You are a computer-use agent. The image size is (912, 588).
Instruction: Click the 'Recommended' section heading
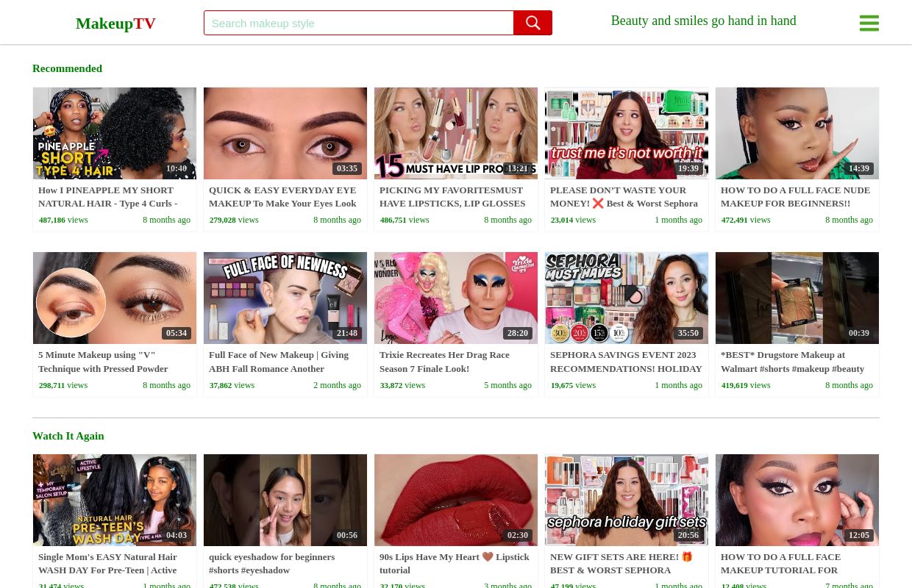67,68
